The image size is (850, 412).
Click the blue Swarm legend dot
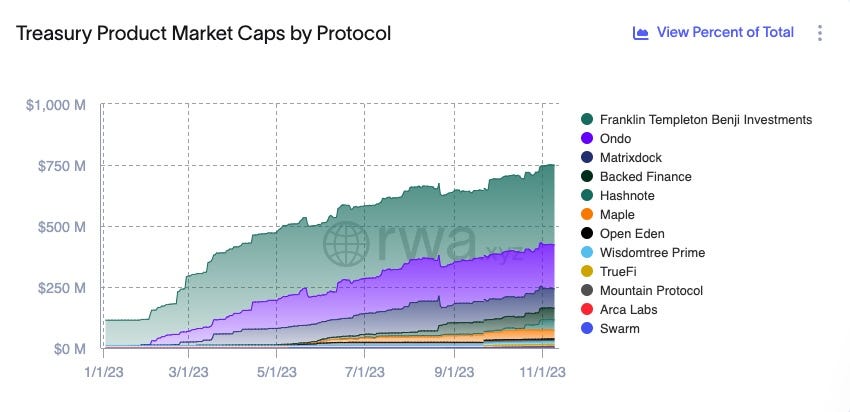pyautogui.click(x=587, y=329)
